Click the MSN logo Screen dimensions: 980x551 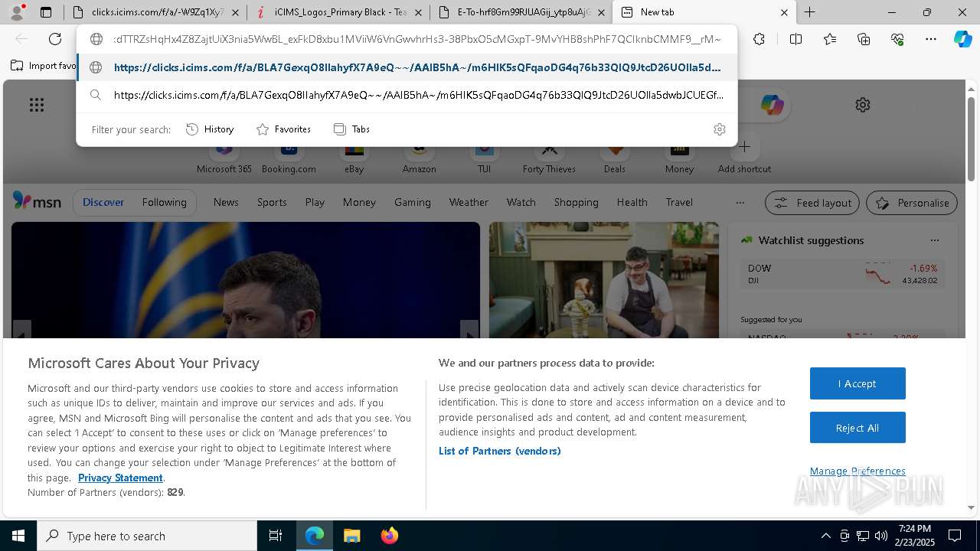[37, 202]
